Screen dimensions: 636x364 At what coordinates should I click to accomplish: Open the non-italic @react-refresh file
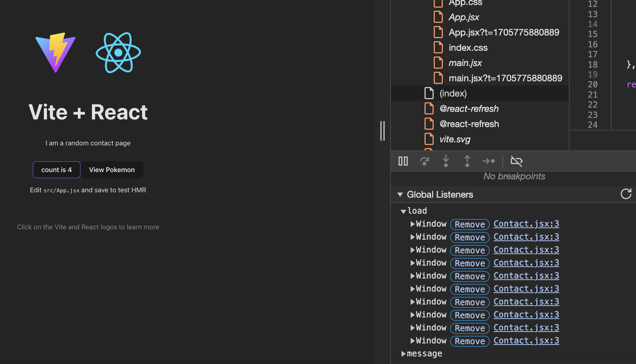(x=469, y=124)
